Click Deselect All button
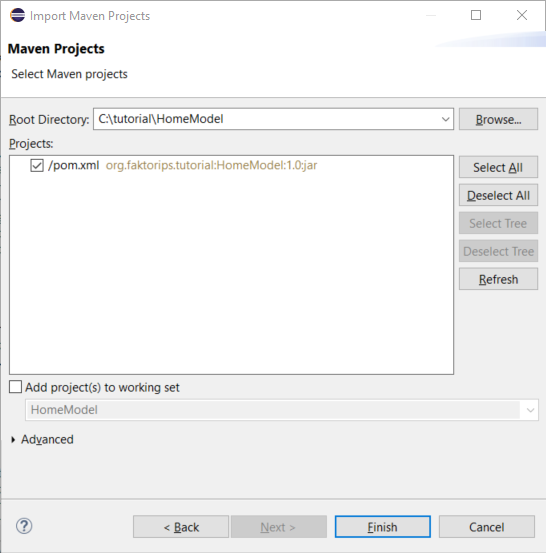Viewport: 546px width, 553px height. pos(498,195)
